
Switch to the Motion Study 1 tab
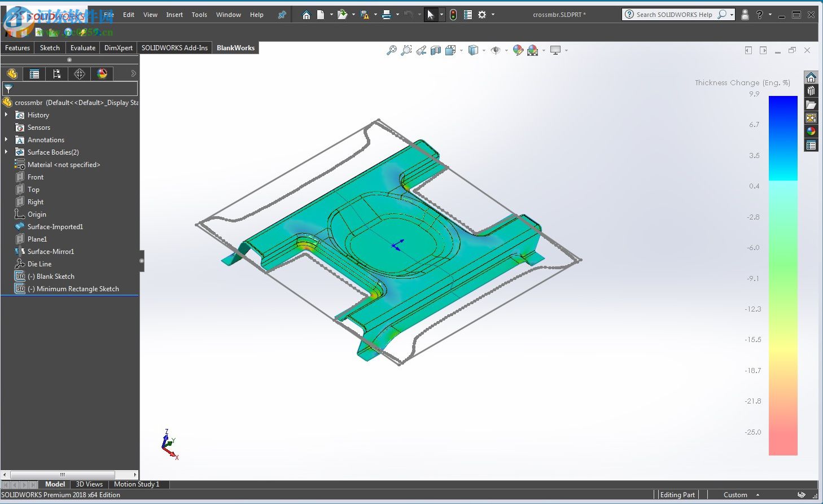(x=137, y=484)
